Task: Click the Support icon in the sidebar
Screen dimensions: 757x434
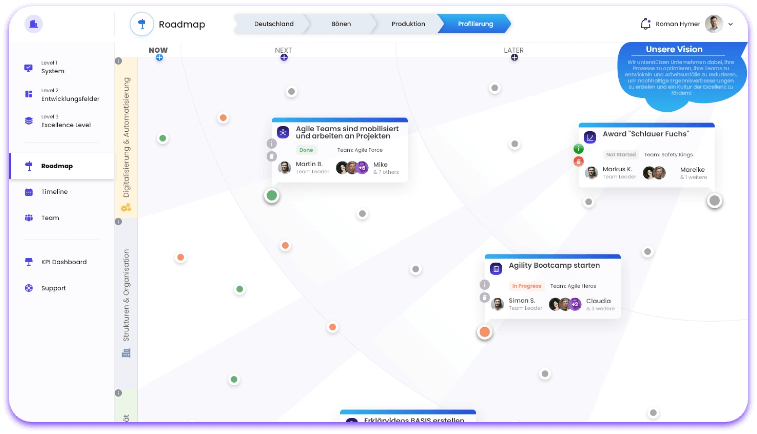Action: coord(28,288)
